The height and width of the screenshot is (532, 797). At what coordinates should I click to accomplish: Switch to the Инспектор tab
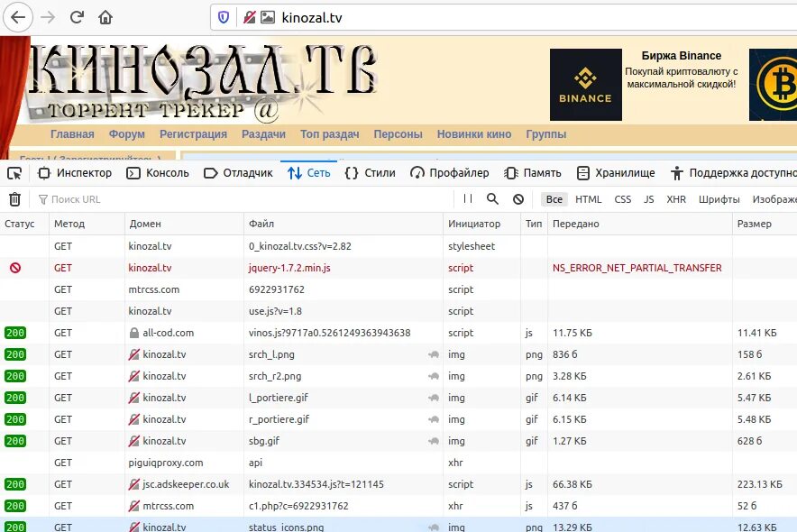tap(75, 173)
